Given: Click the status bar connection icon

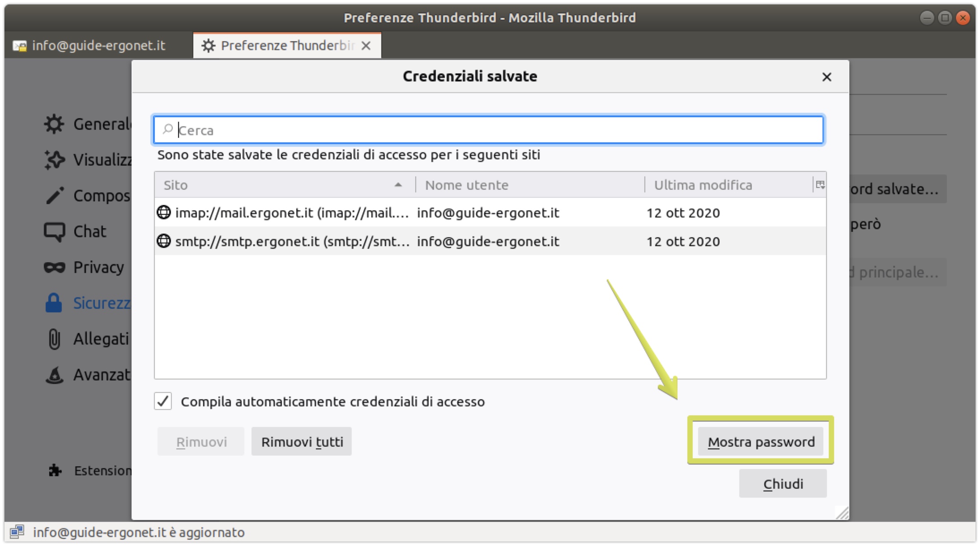Looking at the screenshot, I should pos(17,532).
